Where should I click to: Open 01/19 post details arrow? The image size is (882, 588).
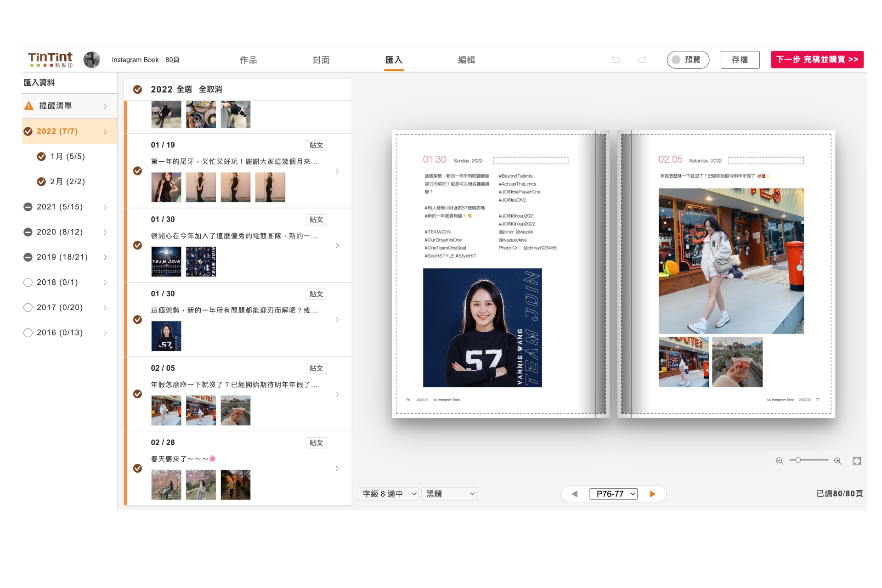337,171
